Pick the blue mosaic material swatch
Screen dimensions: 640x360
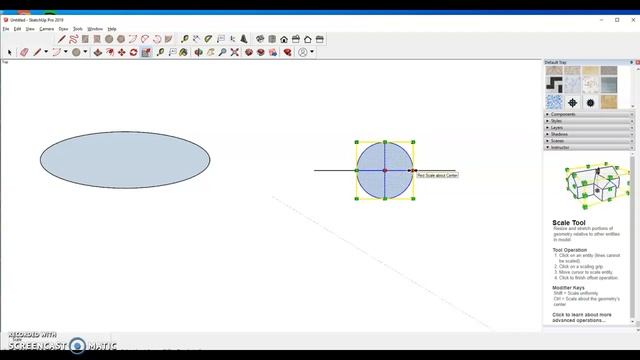pyautogui.click(x=554, y=102)
